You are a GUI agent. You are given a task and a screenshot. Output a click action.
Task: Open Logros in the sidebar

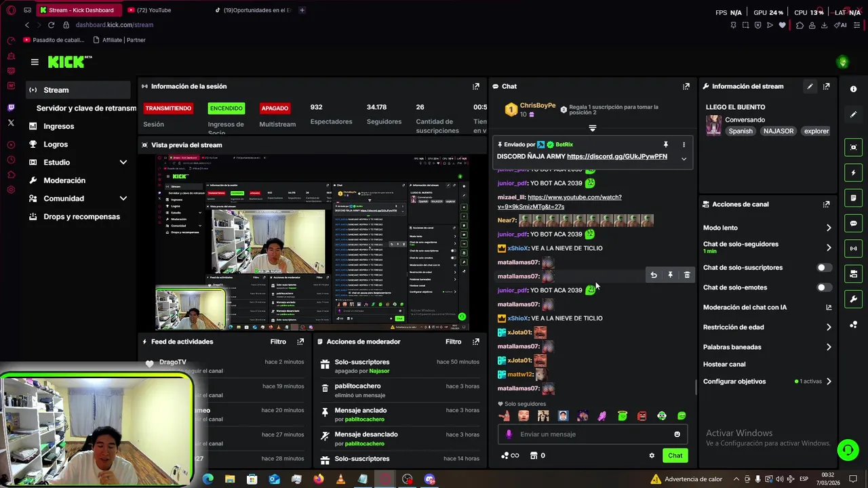(56, 144)
